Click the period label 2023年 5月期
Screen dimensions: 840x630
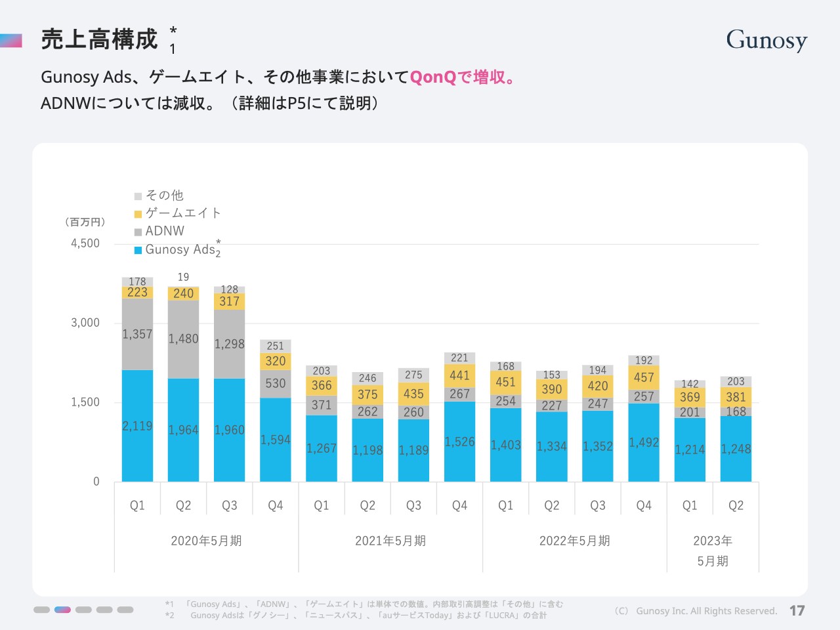[x=713, y=551]
